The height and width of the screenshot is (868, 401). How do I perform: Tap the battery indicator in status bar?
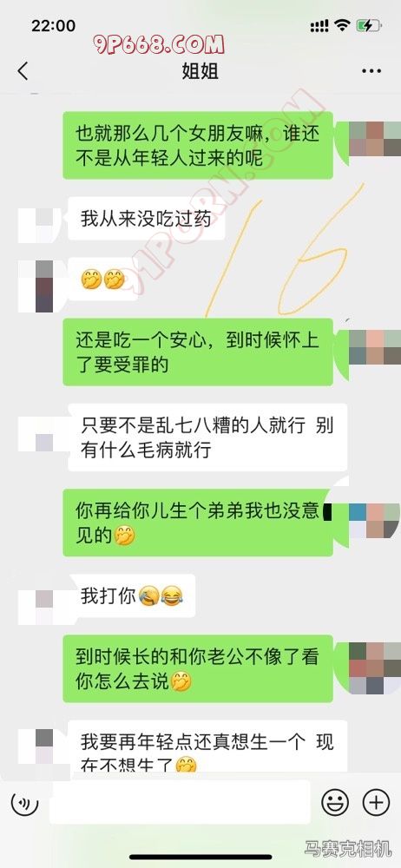point(368,25)
